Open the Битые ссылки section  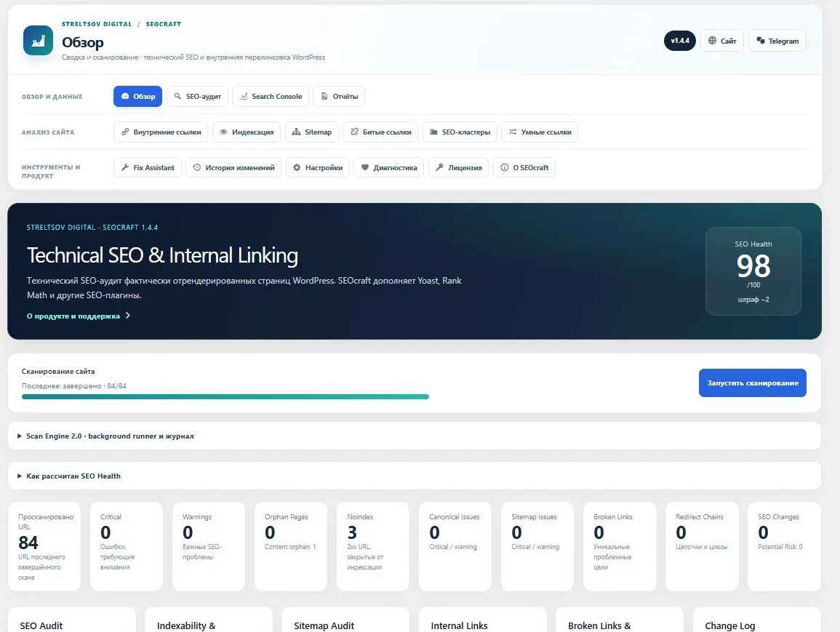click(381, 132)
